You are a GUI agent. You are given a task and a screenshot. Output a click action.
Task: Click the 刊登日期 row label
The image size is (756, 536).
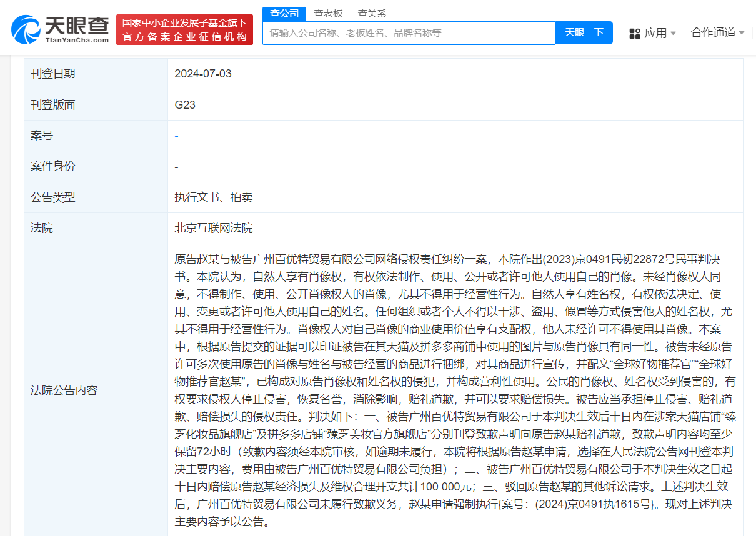click(52, 74)
